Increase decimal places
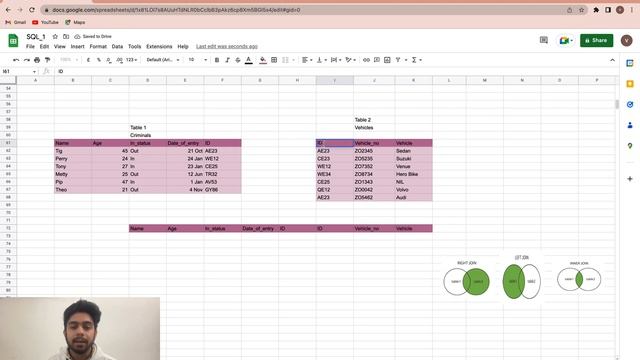Screen dimensions: 640x360 119,60
